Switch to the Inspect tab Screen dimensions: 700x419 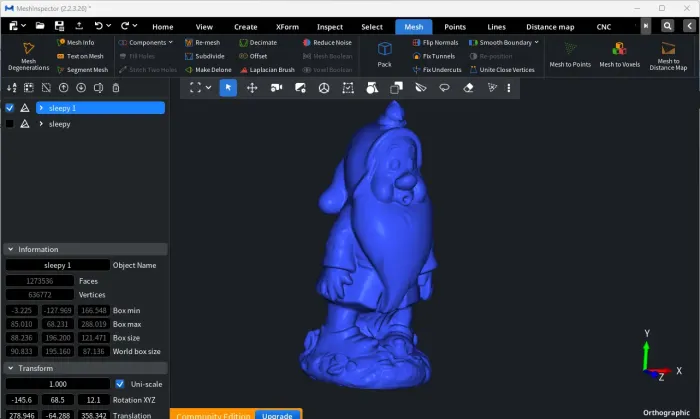(330, 27)
